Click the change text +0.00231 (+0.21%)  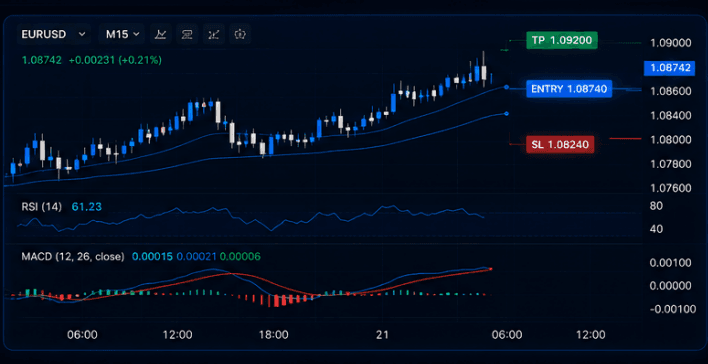(115, 60)
